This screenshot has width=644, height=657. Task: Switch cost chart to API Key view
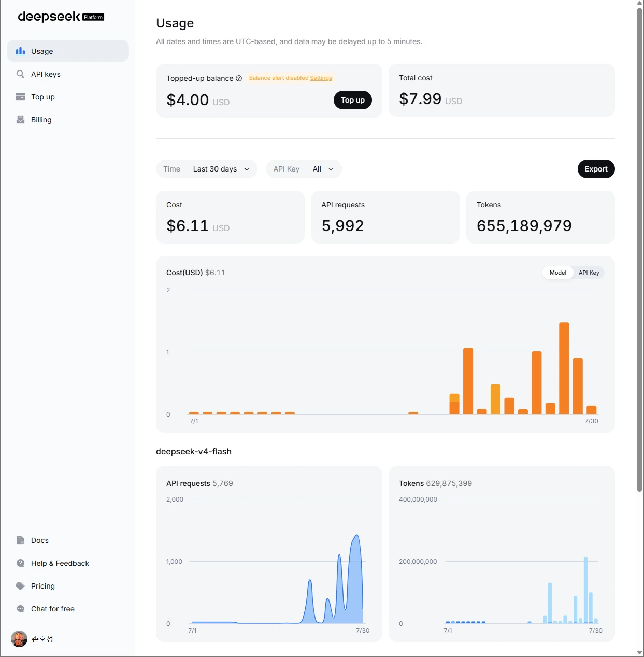(x=589, y=273)
